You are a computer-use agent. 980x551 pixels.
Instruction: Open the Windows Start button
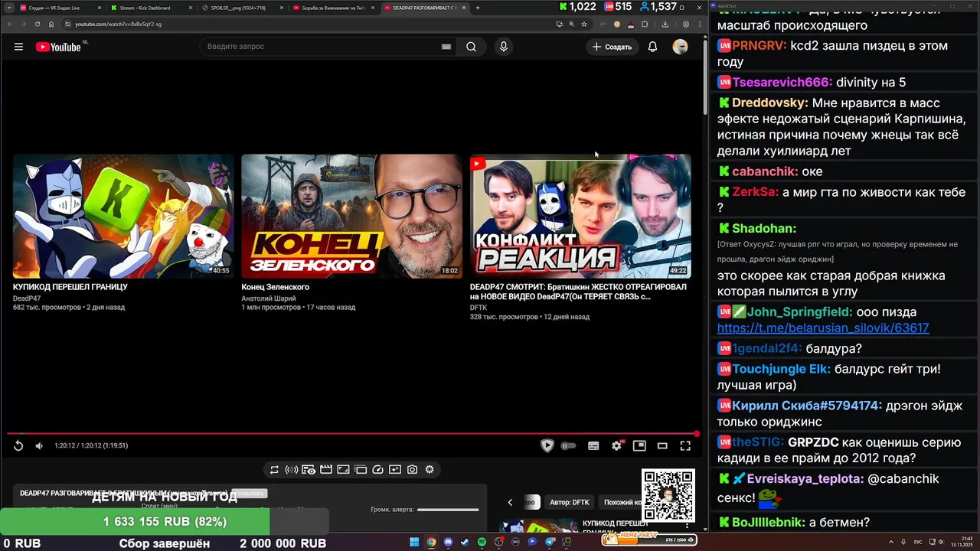pos(414,542)
